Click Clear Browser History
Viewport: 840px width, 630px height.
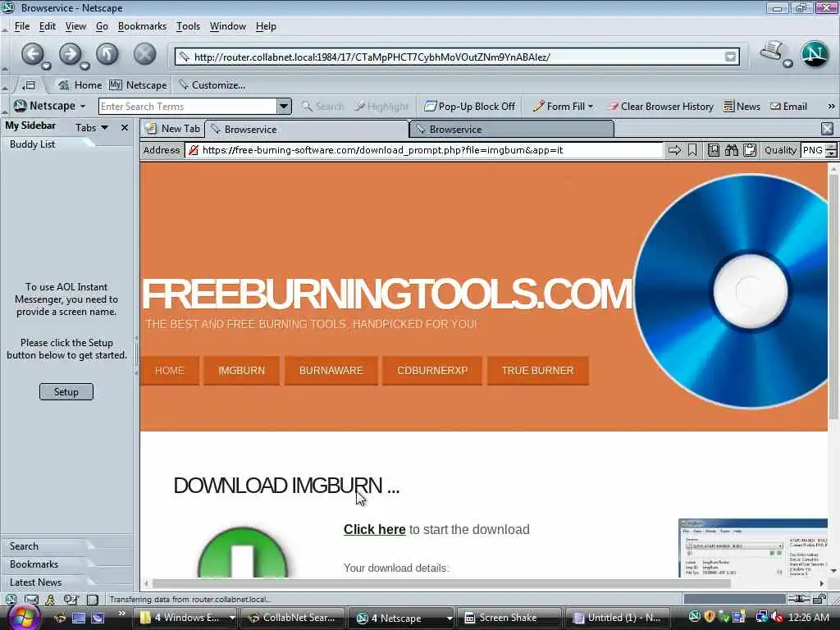coord(660,107)
